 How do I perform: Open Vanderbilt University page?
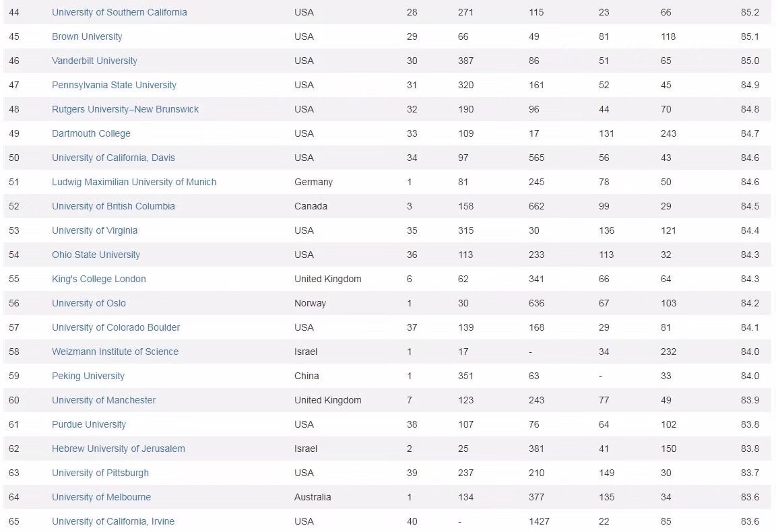click(94, 61)
